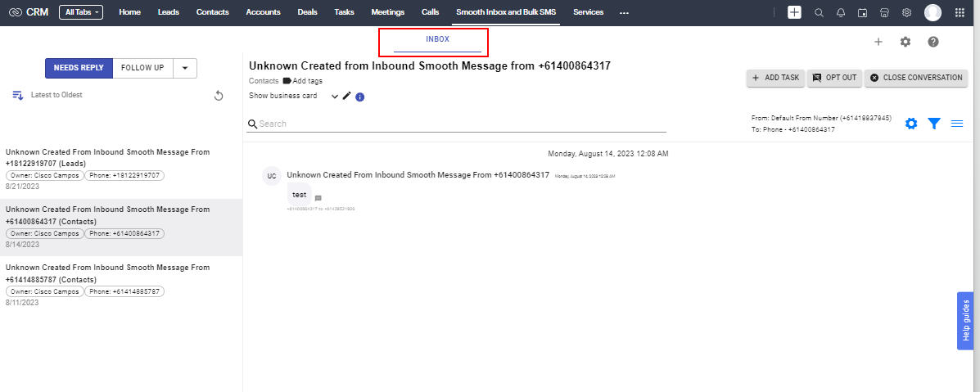The height and width of the screenshot is (392, 980).
Task: Click the Opt Out button
Action: 833,78
